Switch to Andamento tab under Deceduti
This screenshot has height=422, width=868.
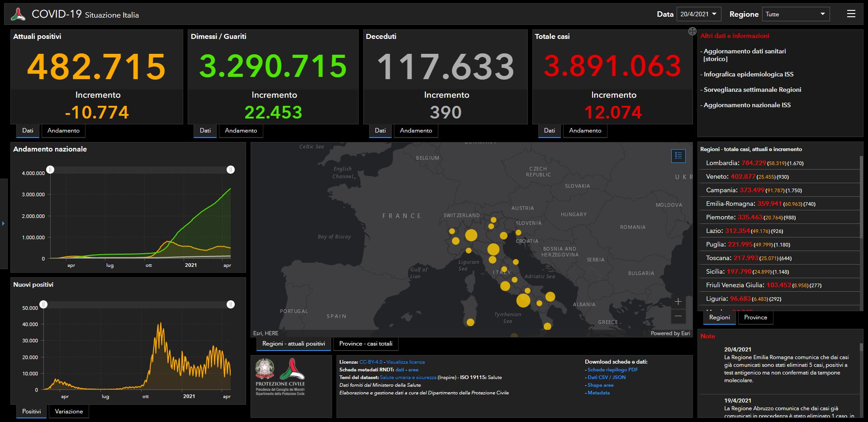[416, 131]
